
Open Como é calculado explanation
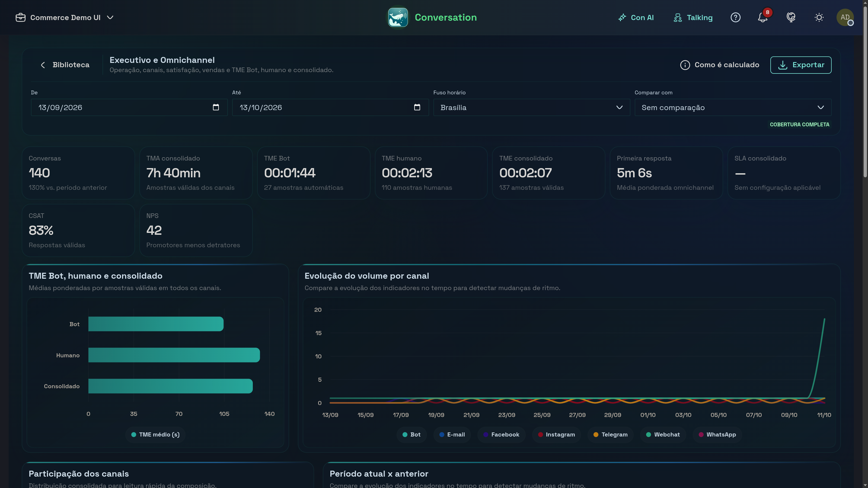719,65
